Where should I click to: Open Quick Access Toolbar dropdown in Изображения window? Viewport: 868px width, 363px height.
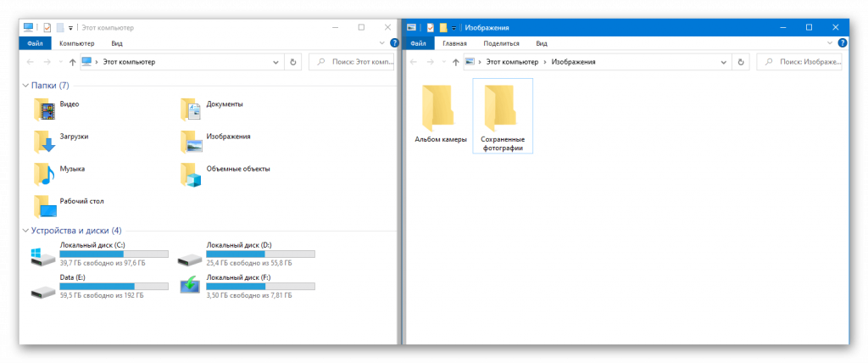tap(455, 28)
